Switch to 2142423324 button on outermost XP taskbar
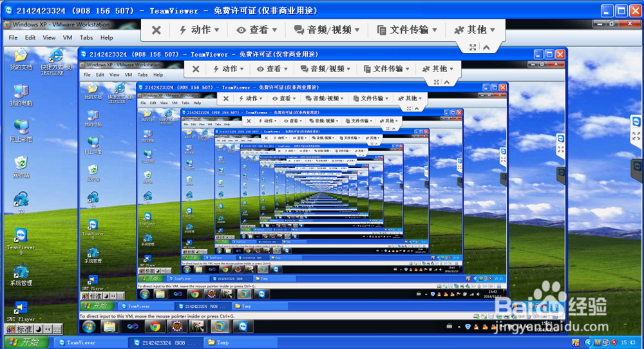644x349 pixels. point(166,343)
